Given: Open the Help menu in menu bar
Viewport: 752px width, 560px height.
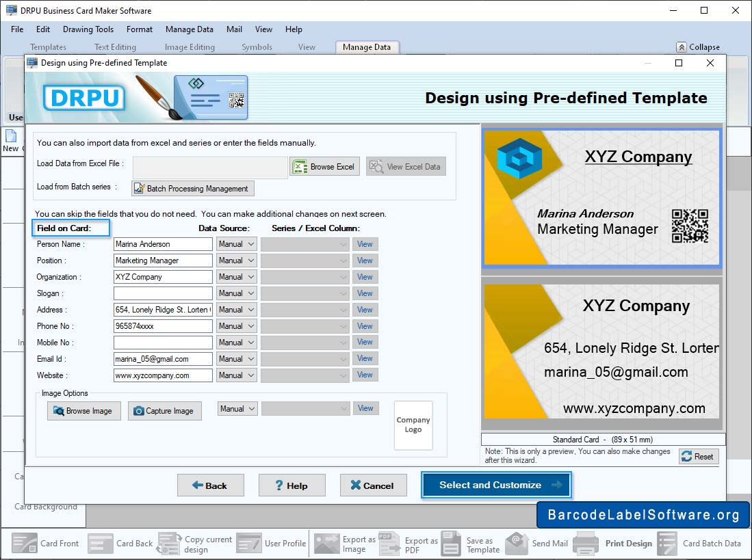Looking at the screenshot, I should click(294, 29).
